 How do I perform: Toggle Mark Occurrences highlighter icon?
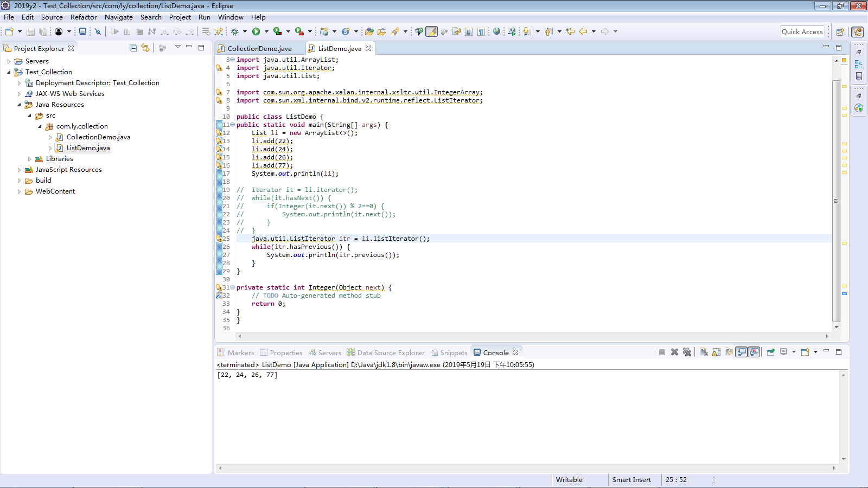click(432, 31)
